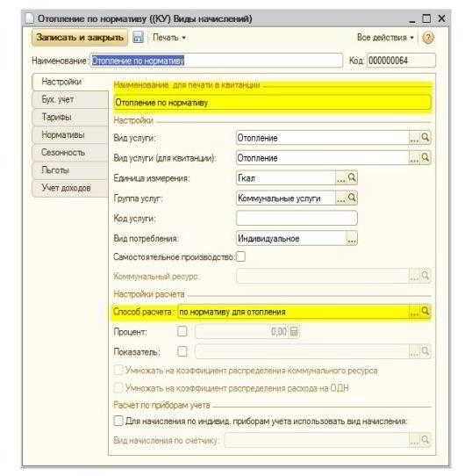Image resolution: width=472 pixels, height=476 pixels.
Task: Enable the Самостоятельное производство checkbox
Action: tap(240, 256)
